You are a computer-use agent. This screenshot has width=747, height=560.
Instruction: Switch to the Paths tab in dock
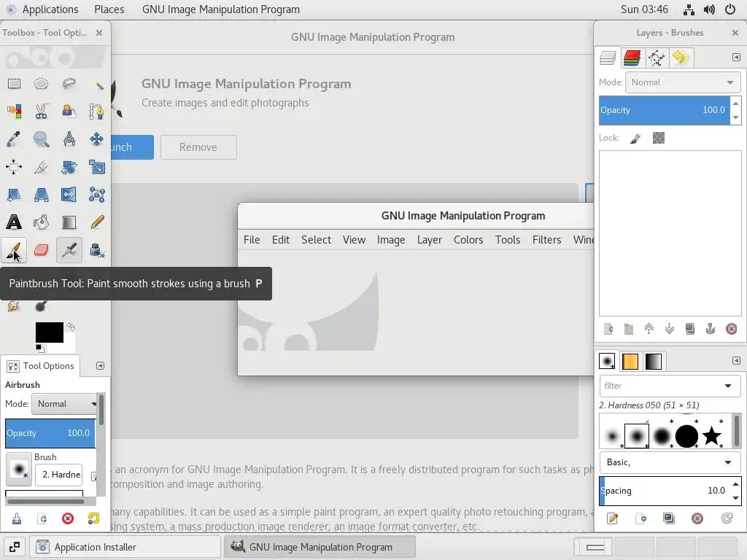(x=657, y=58)
